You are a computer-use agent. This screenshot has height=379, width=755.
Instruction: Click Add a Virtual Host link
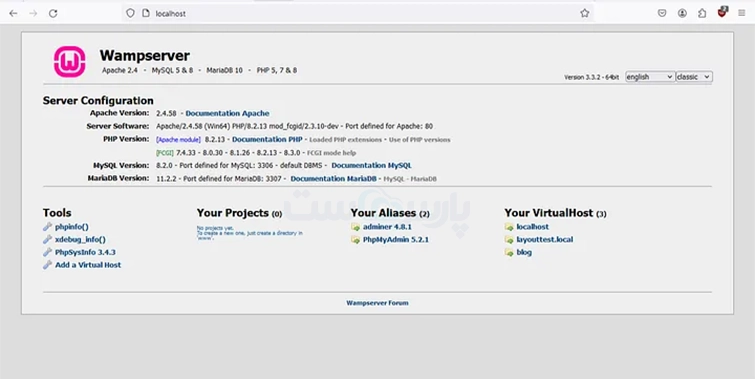click(x=88, y=265)
